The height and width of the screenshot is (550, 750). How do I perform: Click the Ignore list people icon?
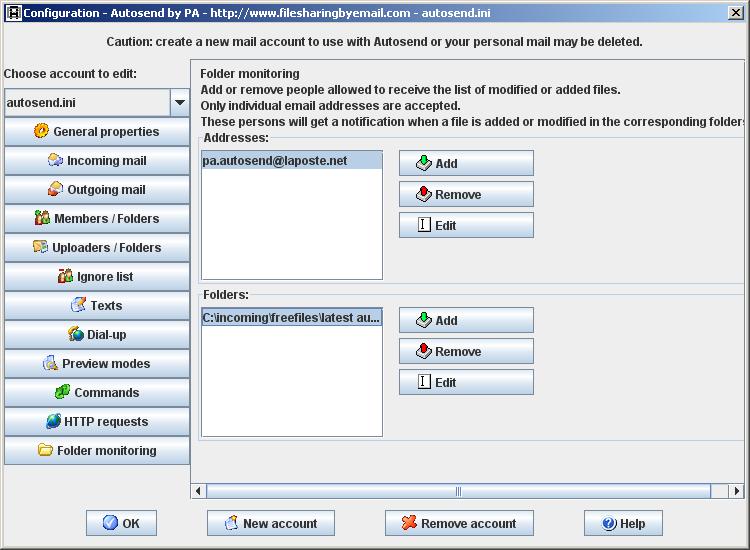[65, 275]
